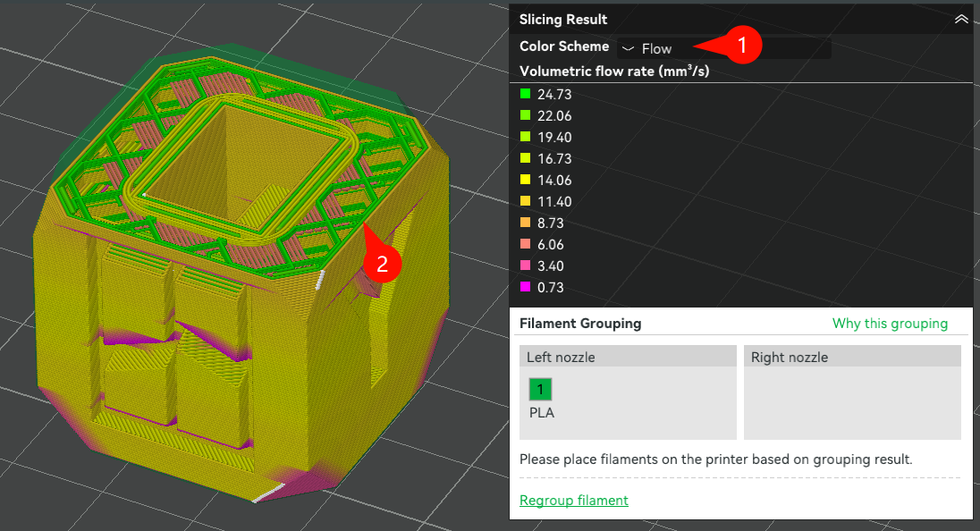Click the Left nozzle header
Viewport: 980px width, 531px height.
point(628,357)
